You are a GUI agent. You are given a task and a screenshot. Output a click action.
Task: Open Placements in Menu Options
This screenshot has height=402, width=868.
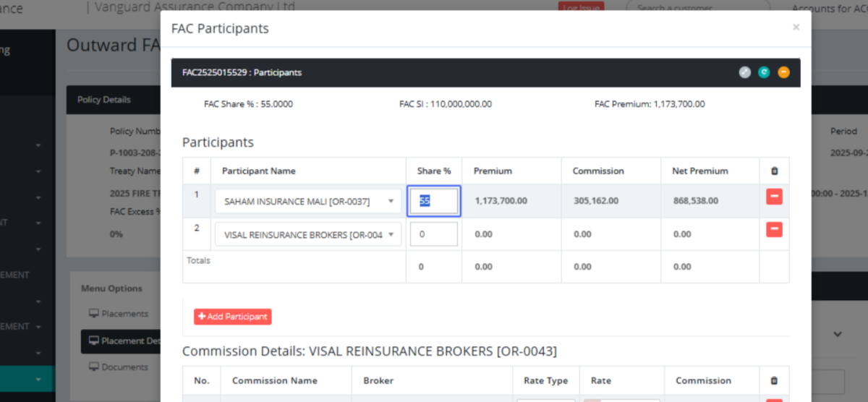(x=124, y=314)
